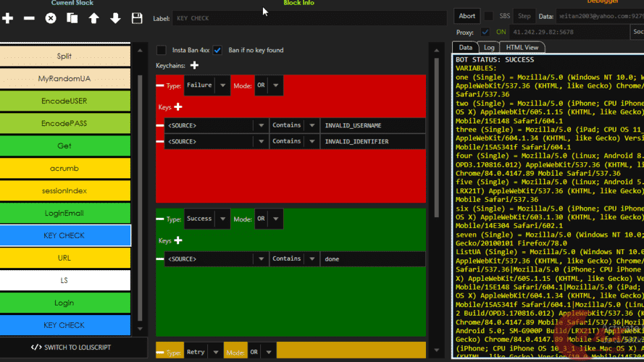Open the Failure keychain Type dropdown
Viewport: 644px width, 362px height.
tap(223, 85)
